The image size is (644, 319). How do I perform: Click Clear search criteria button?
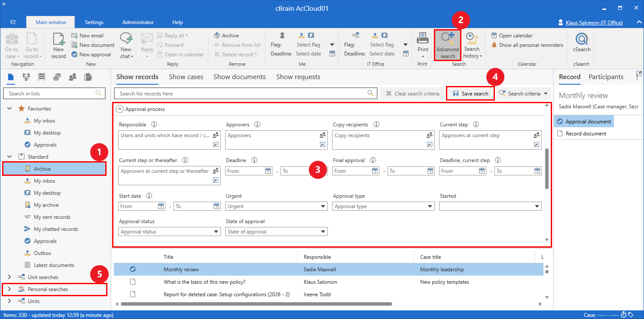pyautogui.click(x=412, y=93)
